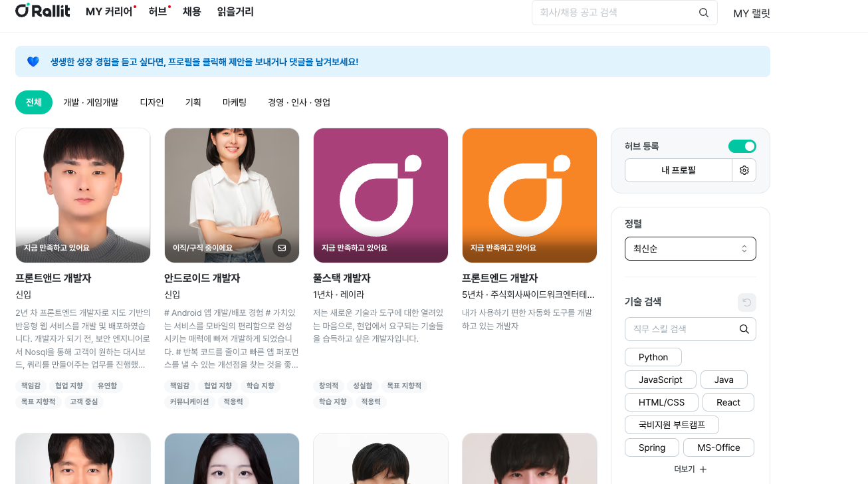
Task: Filter by 국비지원 부트캠프 tag
Action: point(672,425)
